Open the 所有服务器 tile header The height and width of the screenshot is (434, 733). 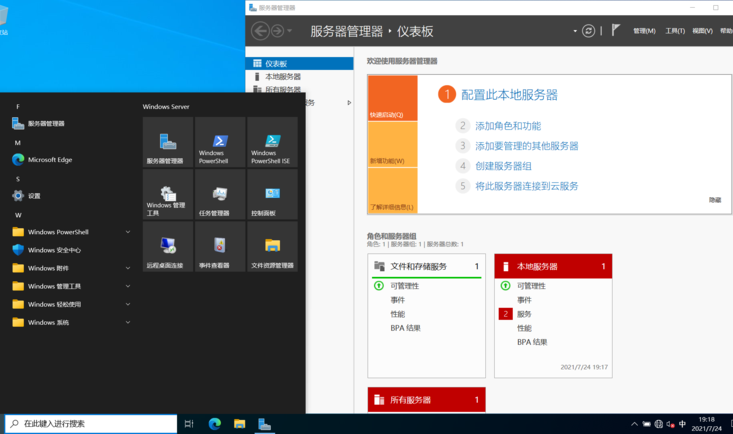(426, 400)
